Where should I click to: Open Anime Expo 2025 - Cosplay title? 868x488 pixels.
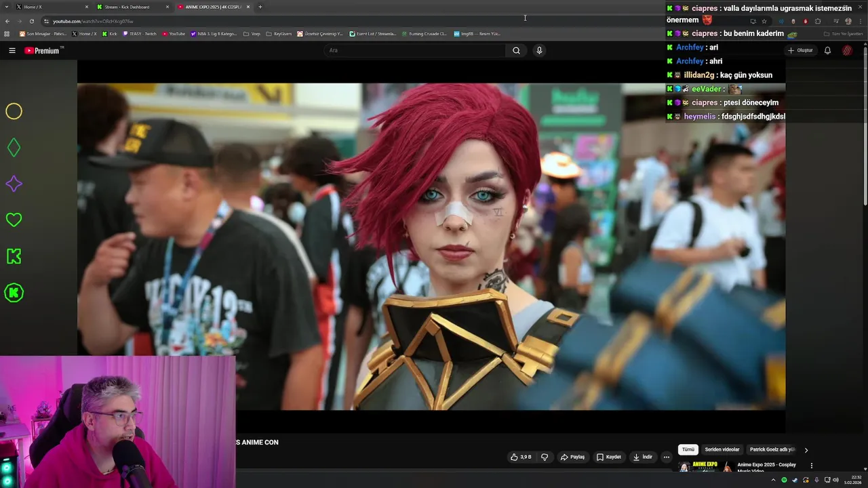(766, 467)
